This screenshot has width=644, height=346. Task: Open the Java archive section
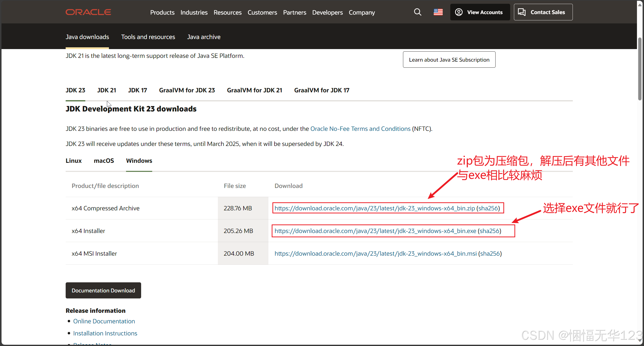[204, 37]
